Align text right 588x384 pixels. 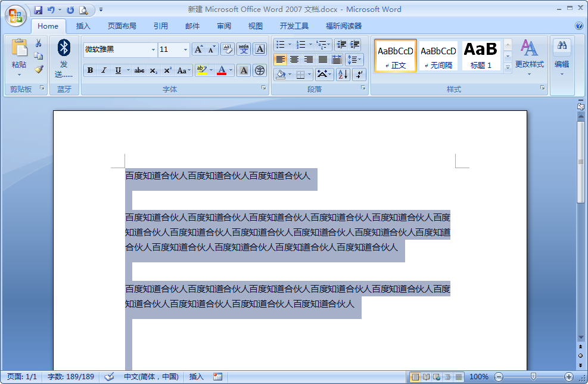[308, 59]
